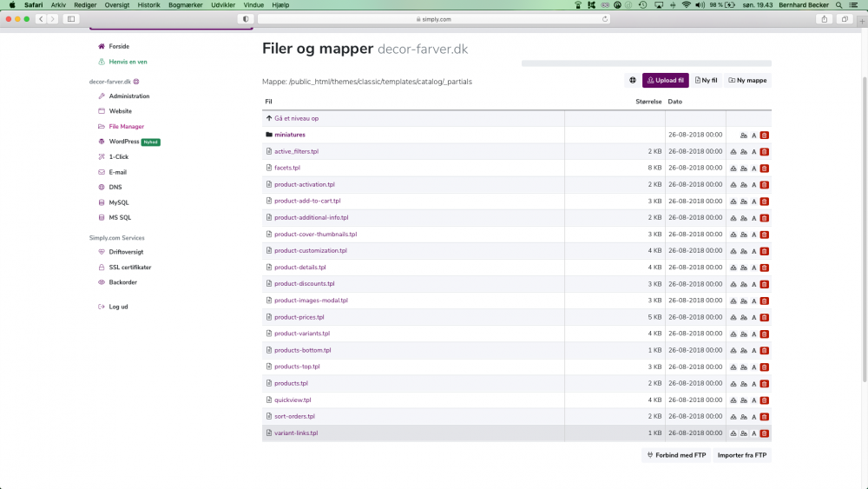The height and width of the screenshot is (489, 868).
Task: Delete products.tpl using its trash icon
Action: point(764,384)
